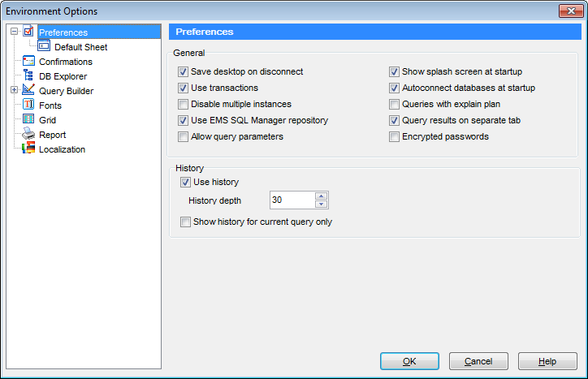Click the History depth input field
Screen dimensions: 588x379
coord(292,200)
